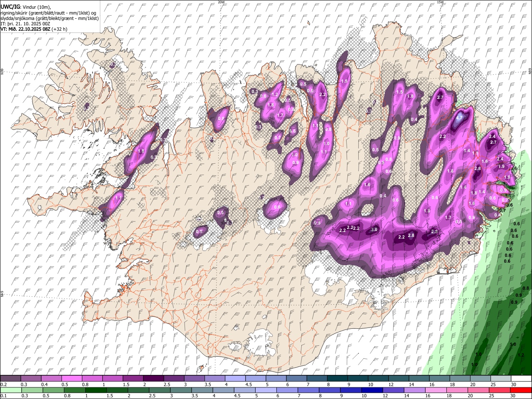The width and height of the screenshot is (532, 399).
Task: Click the bold 'UWC/IG' title text
Action: pos(10,7)
